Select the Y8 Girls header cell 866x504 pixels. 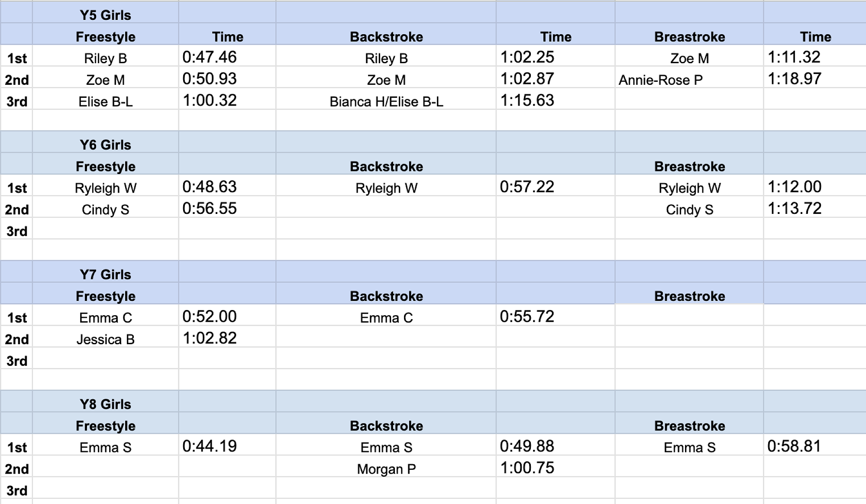(x=105, y=404)
